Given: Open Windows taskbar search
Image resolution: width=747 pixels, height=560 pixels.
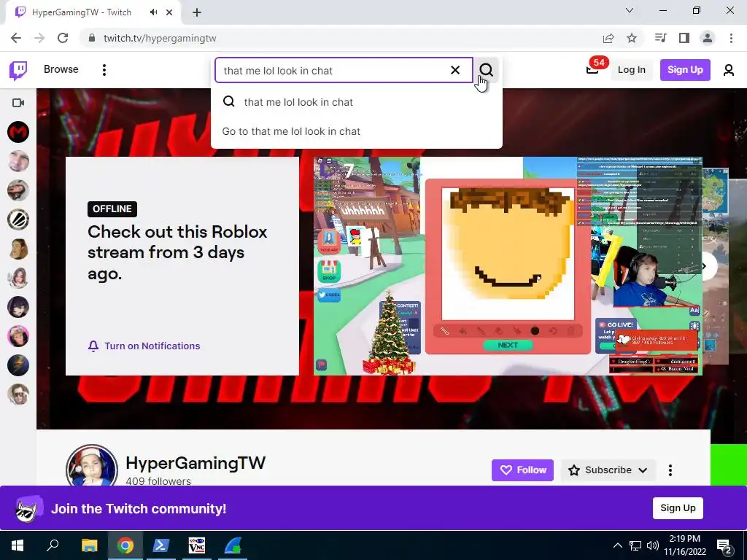Looking at the screenshot, I should 53,545.
